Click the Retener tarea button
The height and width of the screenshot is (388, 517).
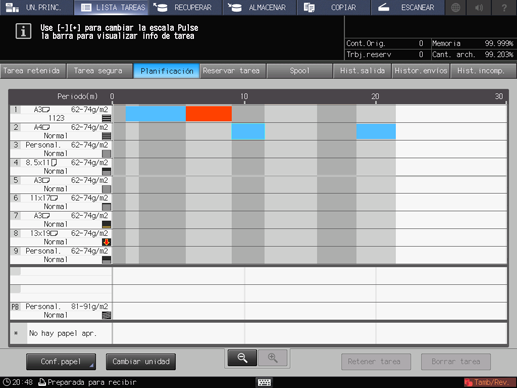(376, 362)
